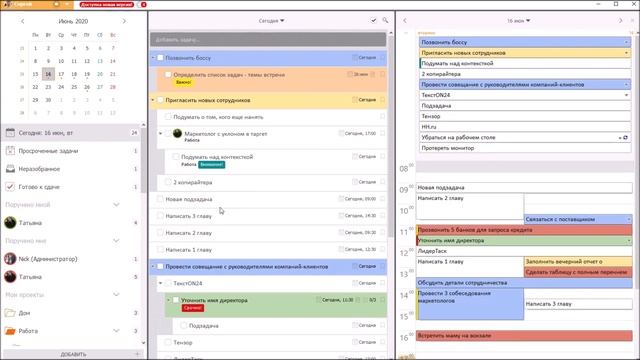
Task: Click plus icon beside ДОБАВИТЬ
Action: [x=138, y=354]
